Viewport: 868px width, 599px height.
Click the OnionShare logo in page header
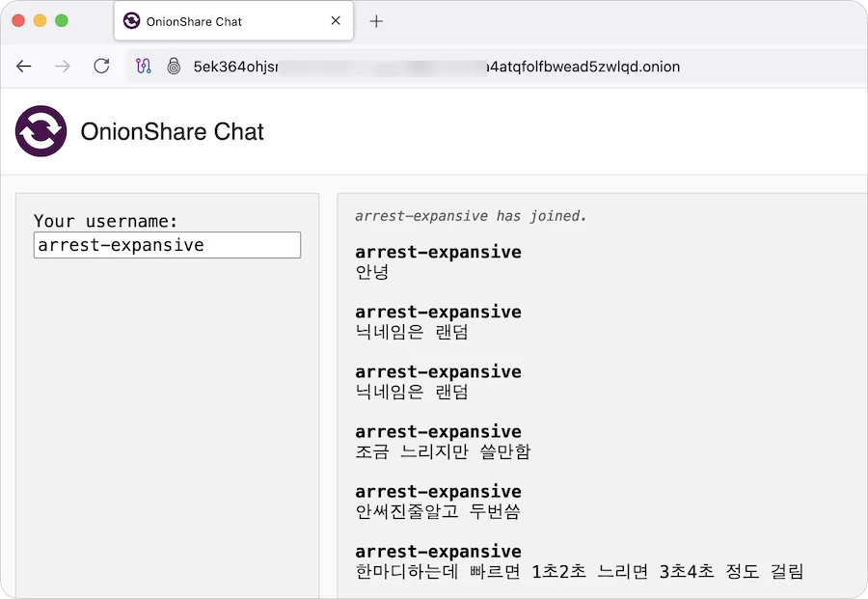tap(41, 131)
